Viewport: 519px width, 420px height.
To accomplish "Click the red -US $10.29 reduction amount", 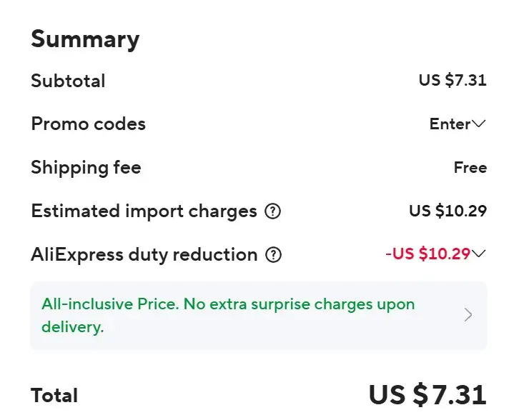I will [x=428, y=254].
